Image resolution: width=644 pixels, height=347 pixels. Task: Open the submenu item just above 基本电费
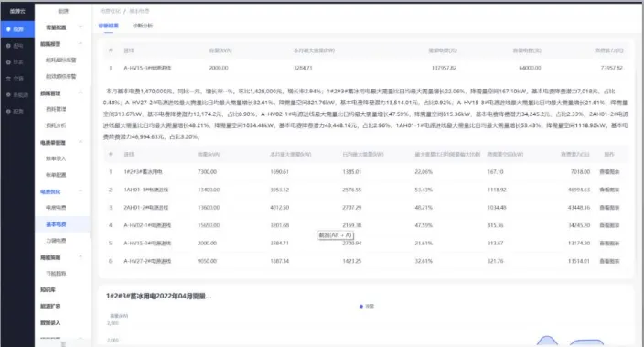56,208
